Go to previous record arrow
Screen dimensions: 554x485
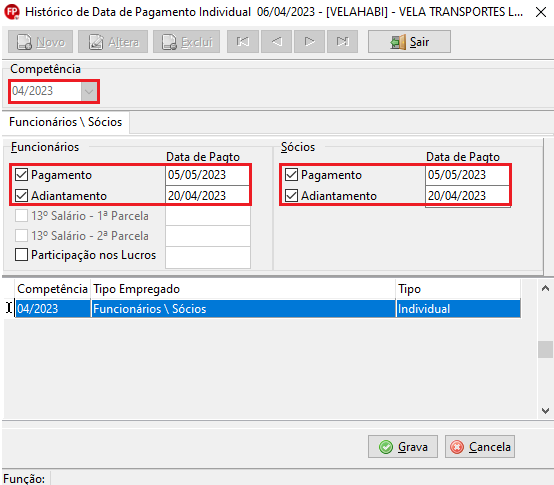pos(276,42)
